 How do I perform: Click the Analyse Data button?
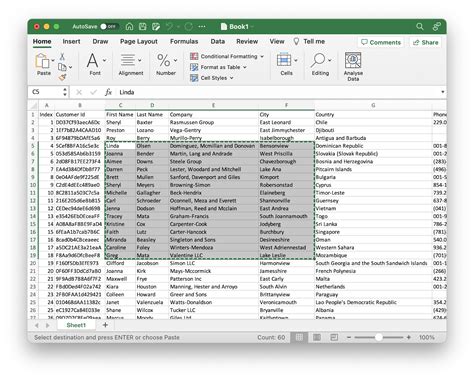pos(353,66)
